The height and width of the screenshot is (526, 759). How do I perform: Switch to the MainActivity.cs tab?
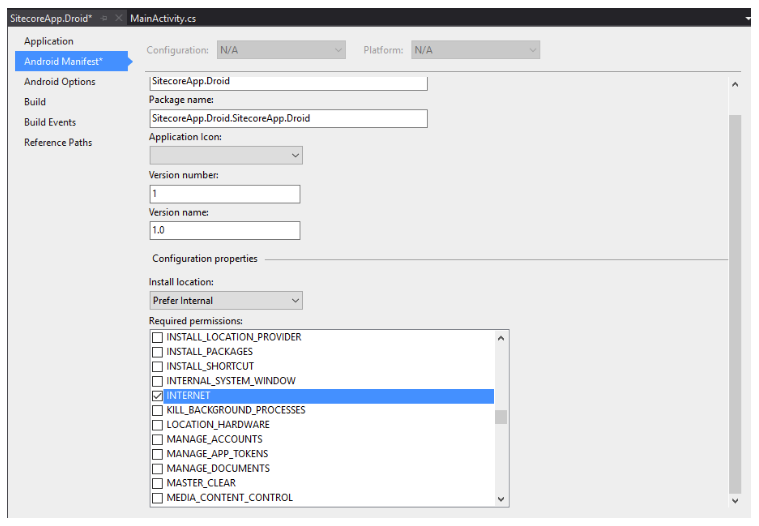pyautogui.click(x=163, y=18)
